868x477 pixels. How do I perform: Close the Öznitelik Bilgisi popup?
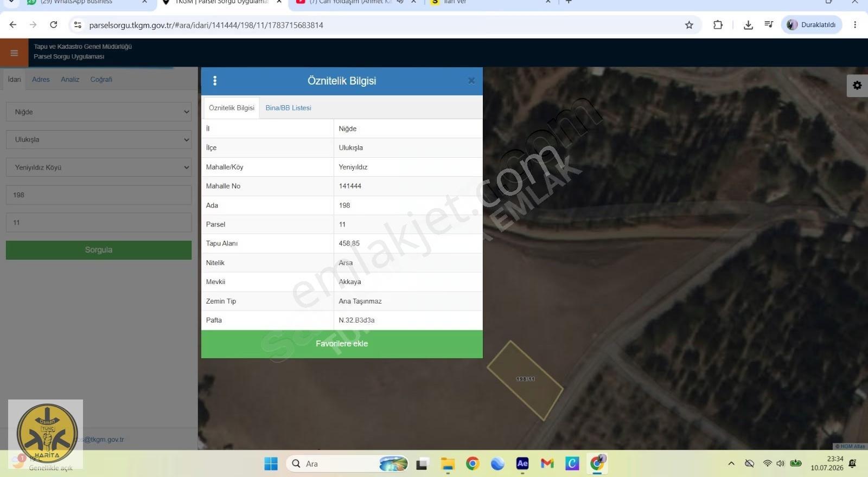tap(471, 81)
